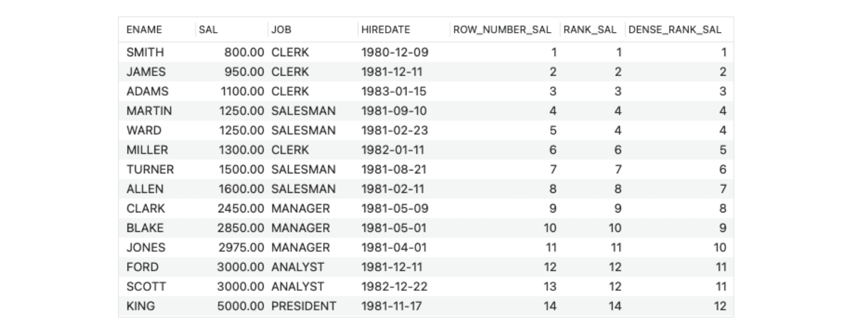Click the RANK_SAL column header

tap(590, 29)
